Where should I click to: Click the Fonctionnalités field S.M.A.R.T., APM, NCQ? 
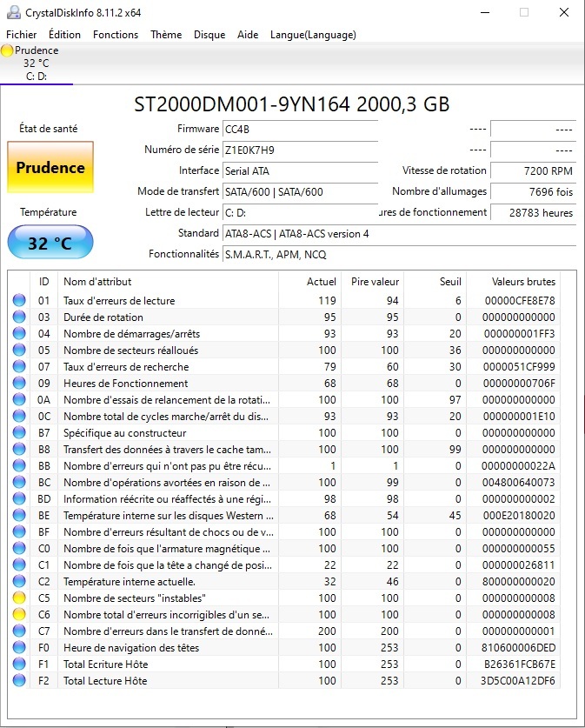tap(399, 255)
